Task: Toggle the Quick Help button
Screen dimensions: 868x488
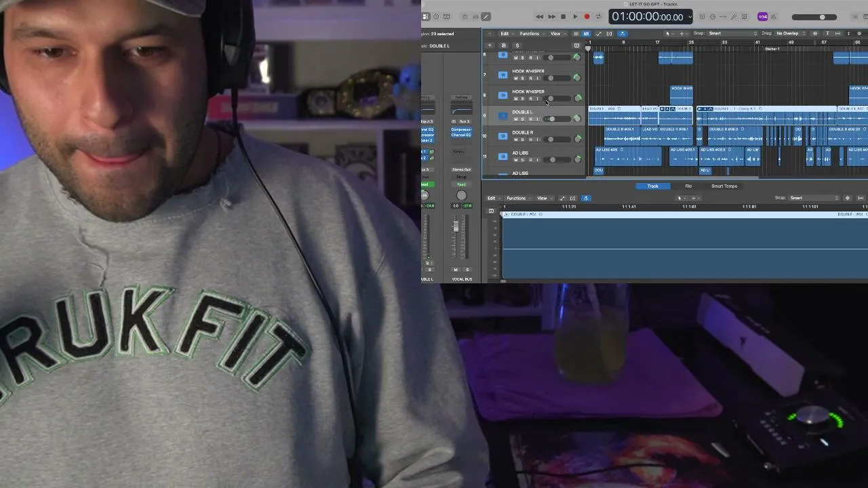Action: [x=436, y=17]
